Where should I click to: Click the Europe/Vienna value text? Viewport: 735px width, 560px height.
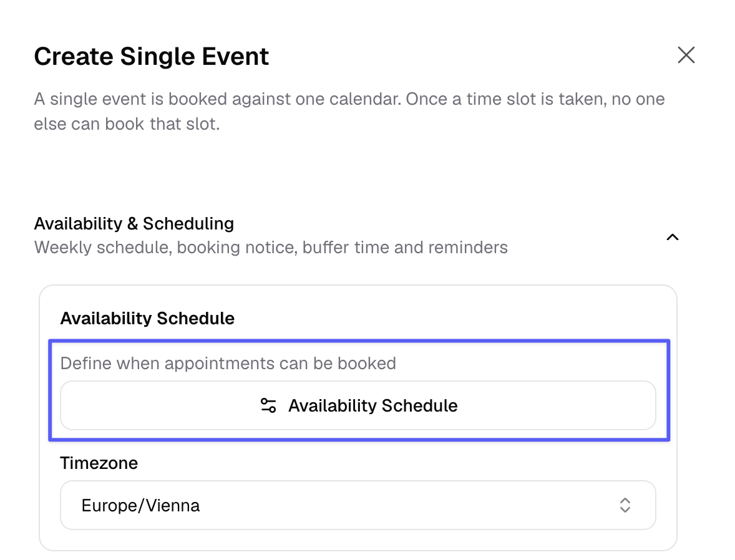click(140, 506)
